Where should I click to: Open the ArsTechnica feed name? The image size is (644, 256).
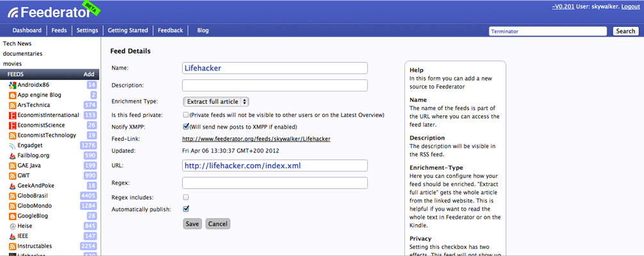(34, 106)
